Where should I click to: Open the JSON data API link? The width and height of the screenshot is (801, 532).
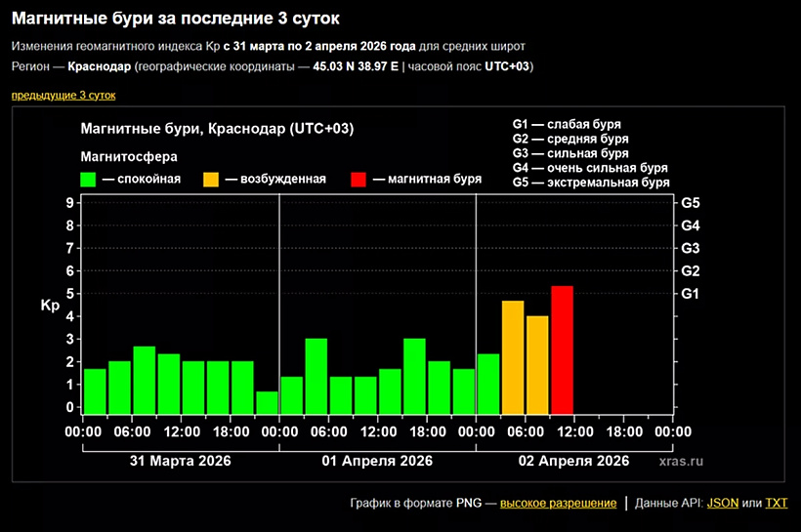(x=722, y=504)
